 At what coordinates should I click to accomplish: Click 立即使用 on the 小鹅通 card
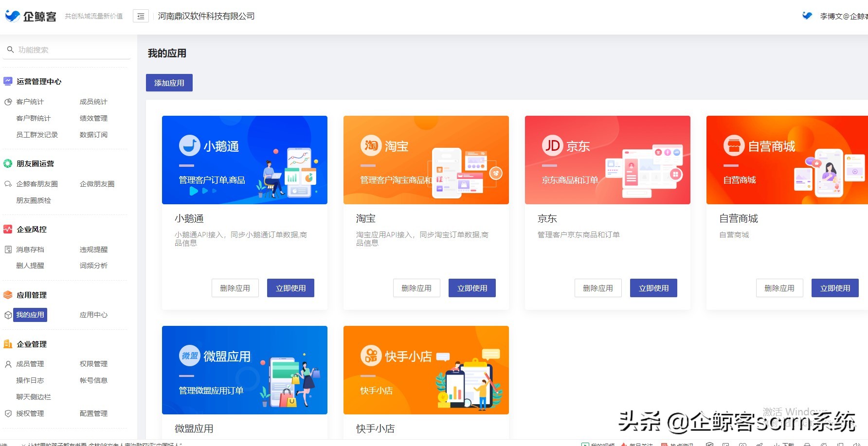[x=290, y=288]
